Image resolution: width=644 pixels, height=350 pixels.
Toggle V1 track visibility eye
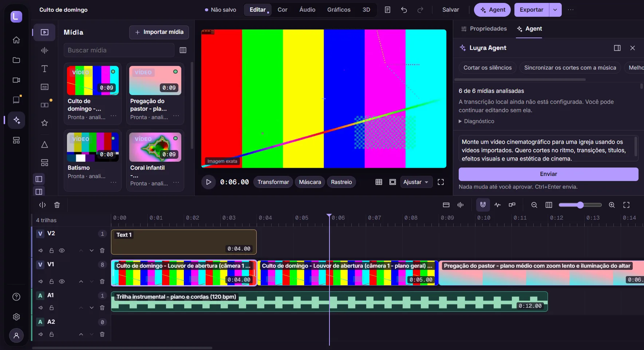pyautogui.click(x=62, y=282)
